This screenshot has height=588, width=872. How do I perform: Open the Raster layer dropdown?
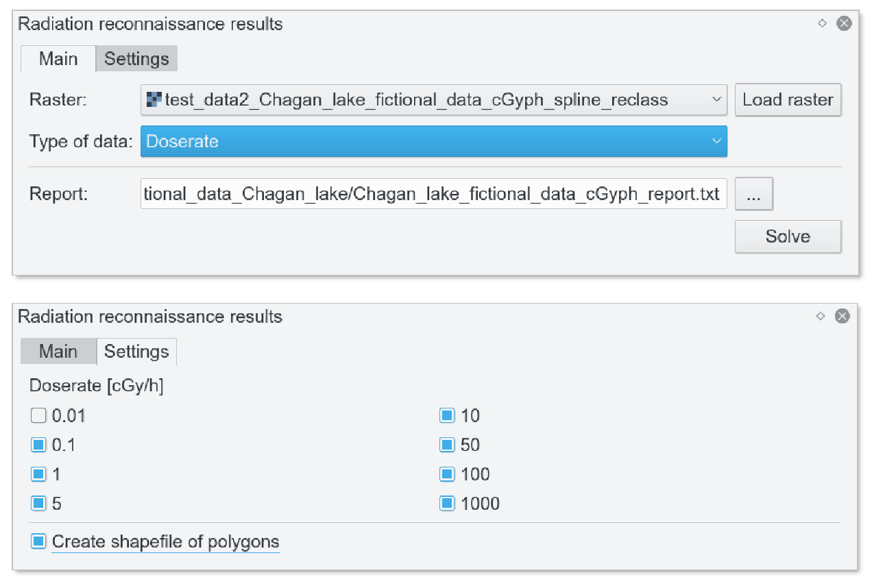(716, 100)
